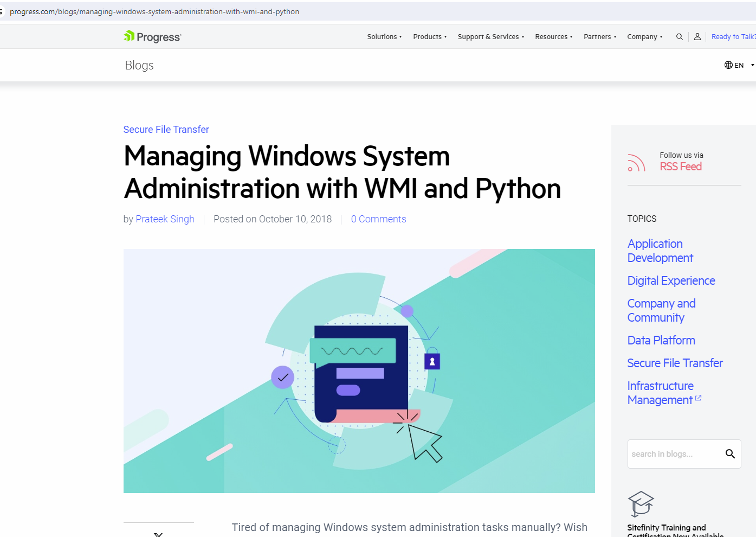Expand the Partners menu
The height and width of the screenshot is (537, 756).
point(600,37)
